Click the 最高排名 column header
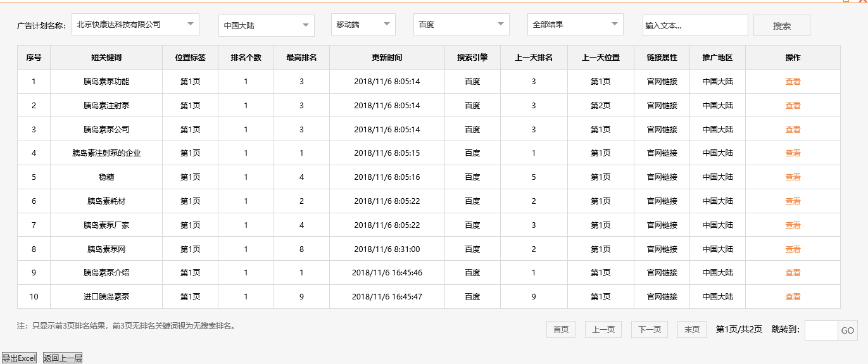868x364 pixels. click(x=302, y=57)
